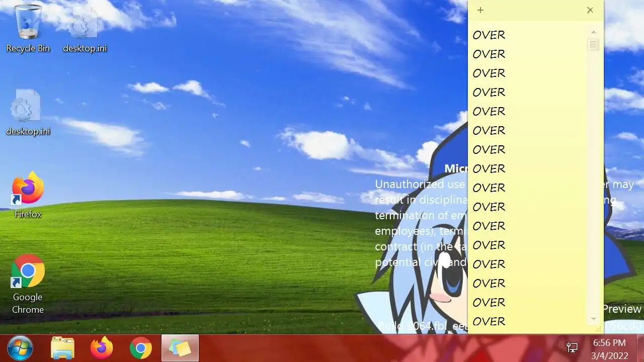Select the desktop.ini file beside Recycle Bin
Screen dimensions: 644x362
point(85,28)
